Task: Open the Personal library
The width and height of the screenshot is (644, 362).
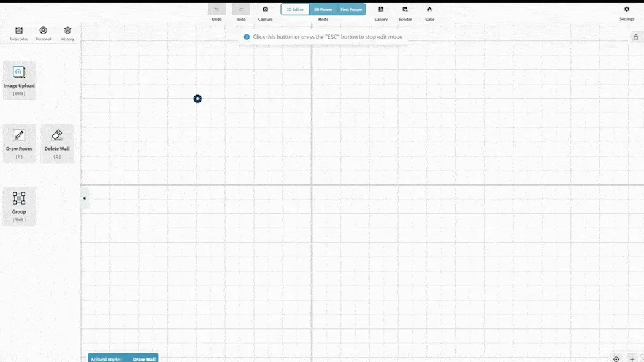Action: [x=43, y=33]
